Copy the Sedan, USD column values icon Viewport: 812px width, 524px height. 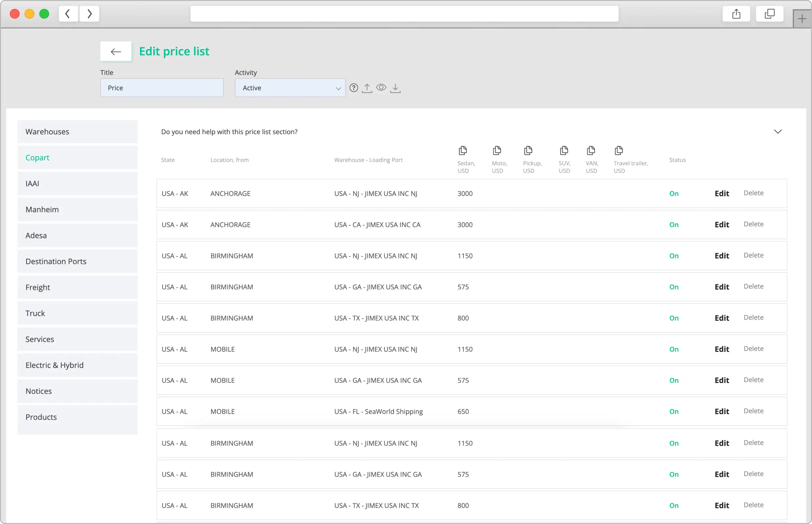tap(463, 150)
